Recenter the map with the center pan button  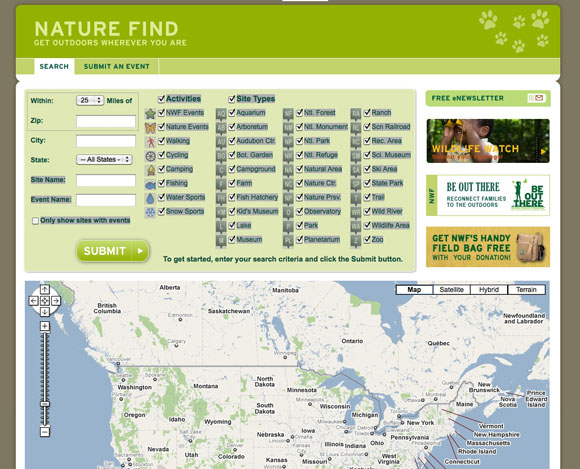tap(44, 301)
